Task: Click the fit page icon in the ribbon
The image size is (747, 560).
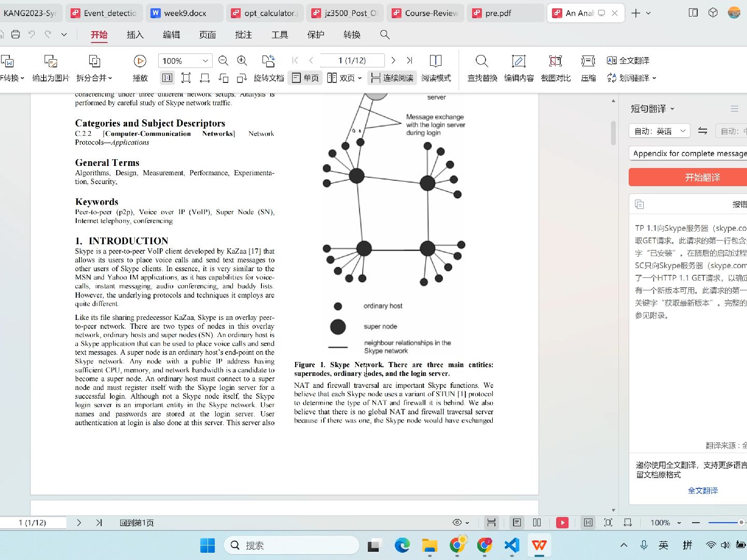Action: click(186, 78)
